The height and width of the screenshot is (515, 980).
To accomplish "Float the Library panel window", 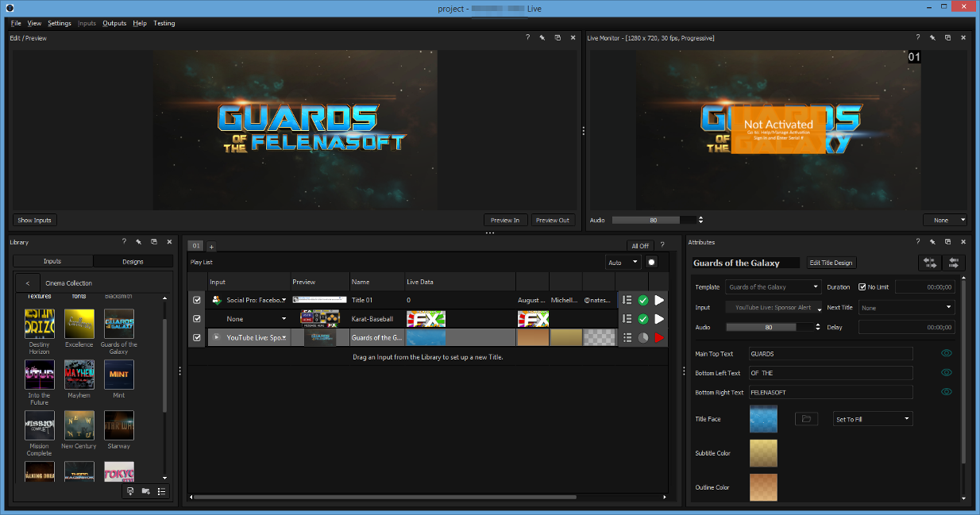I will tap(154, 242).
